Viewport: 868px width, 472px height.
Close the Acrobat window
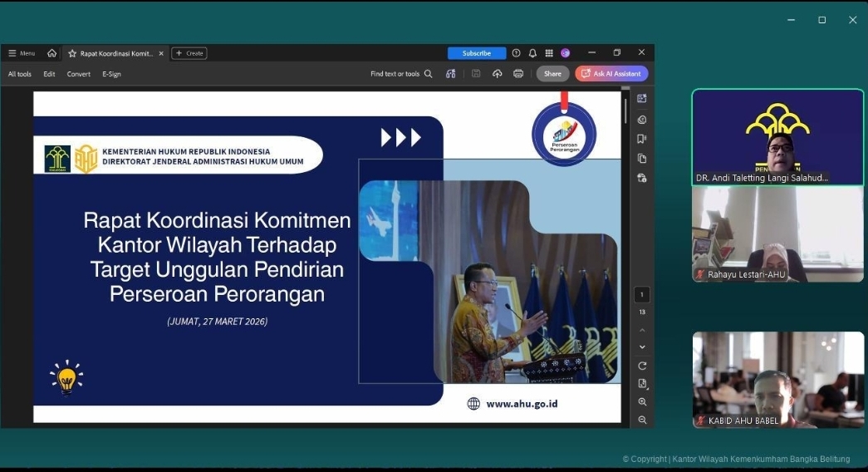tap(641, 52)
